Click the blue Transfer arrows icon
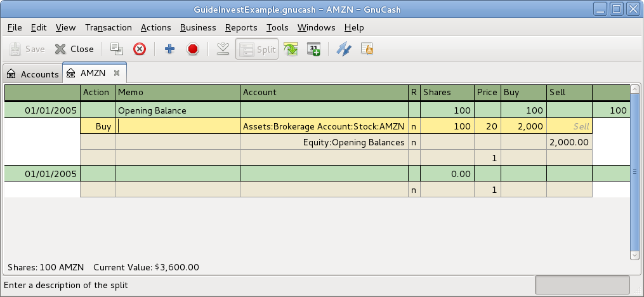644x297 pixels. click(x=343, y=49)
